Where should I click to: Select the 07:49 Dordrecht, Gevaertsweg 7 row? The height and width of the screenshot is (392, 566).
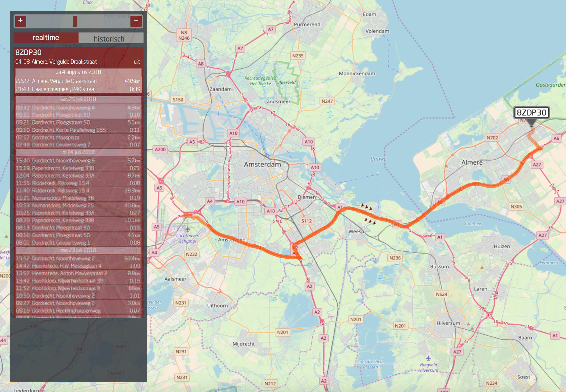(x=78, y=145)
